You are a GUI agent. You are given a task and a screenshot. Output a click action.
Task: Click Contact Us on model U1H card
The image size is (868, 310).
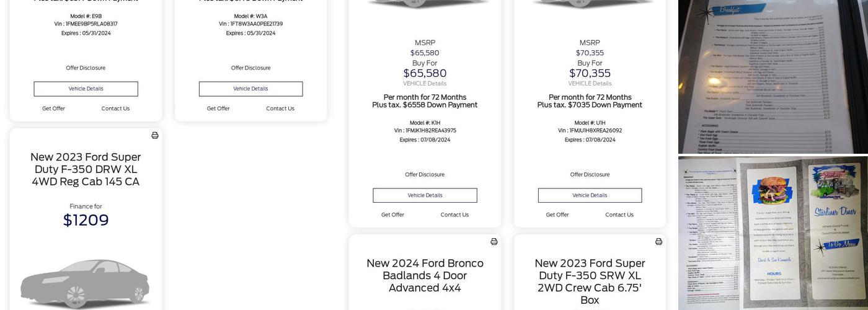[x=619, y=215]
